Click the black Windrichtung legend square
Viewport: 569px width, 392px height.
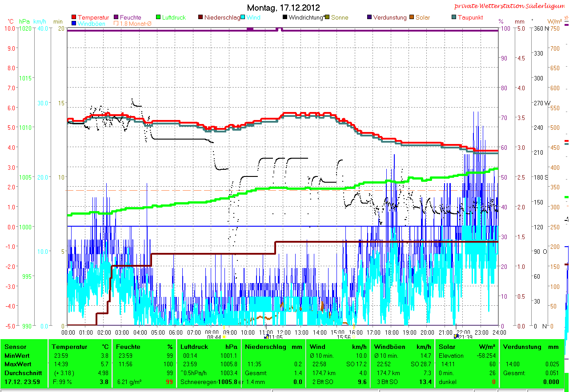285,18
